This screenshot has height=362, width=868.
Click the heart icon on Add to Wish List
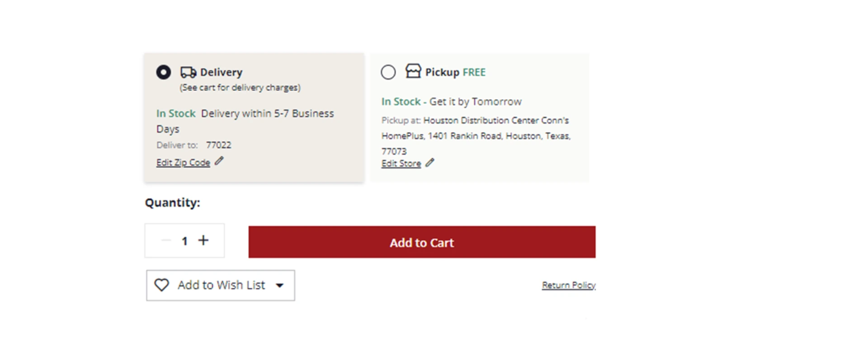(x=161, y=285)
